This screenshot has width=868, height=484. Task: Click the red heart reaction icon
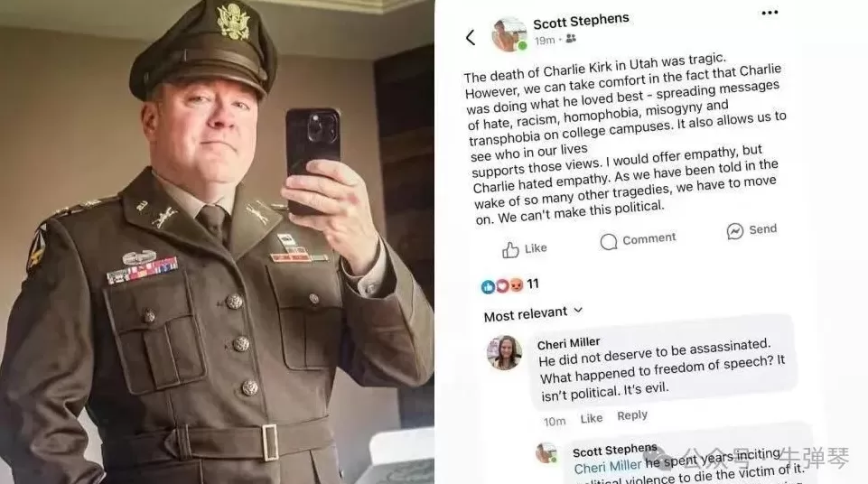point(501,286)
